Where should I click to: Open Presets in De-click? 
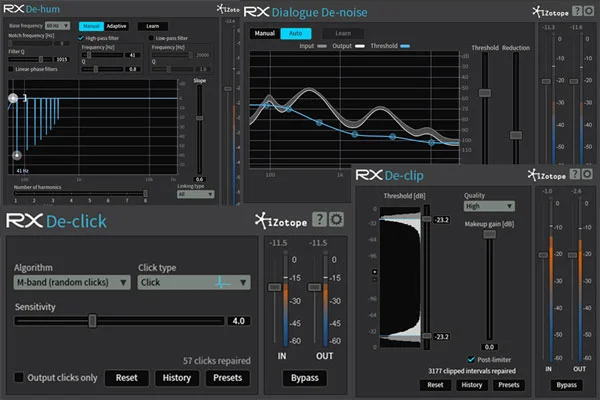pyautogui.click(x=228, y=378)
